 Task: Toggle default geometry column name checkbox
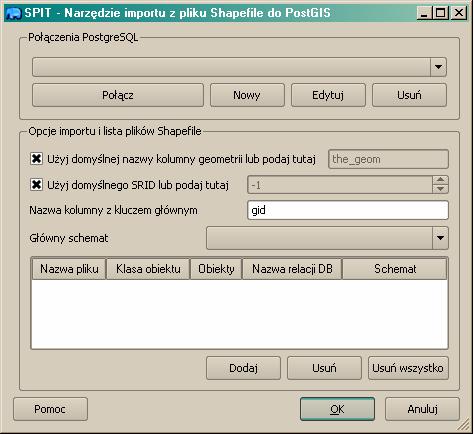coord(36,159)
